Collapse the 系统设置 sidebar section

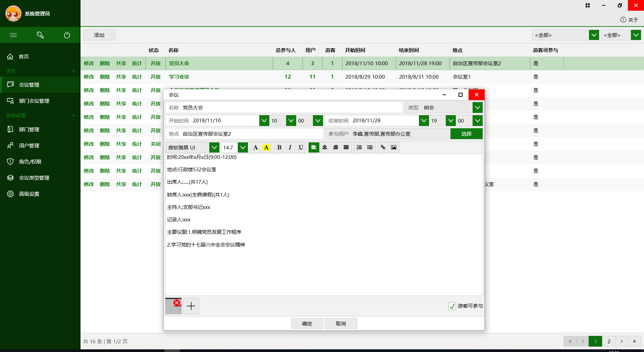click(73, 116)
